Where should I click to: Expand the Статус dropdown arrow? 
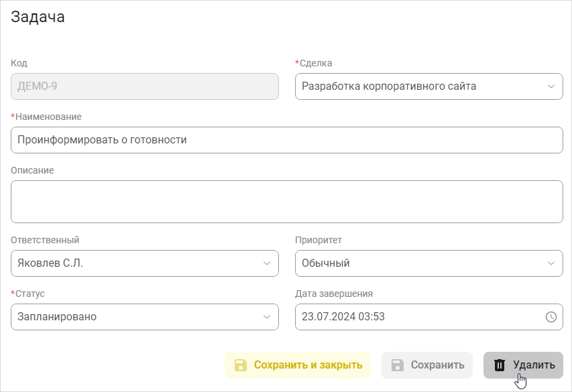click(x=266, y=317)
